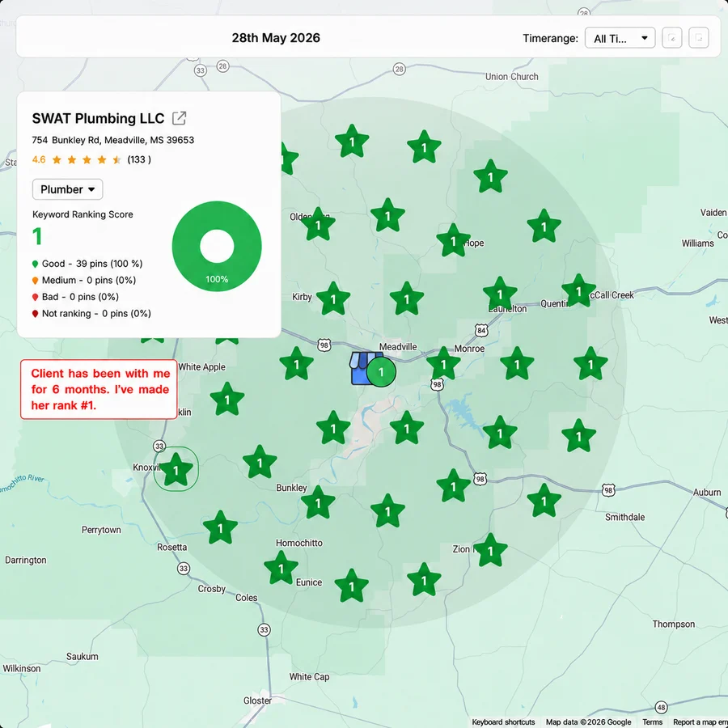728x728 pixels.
Task: Click the Thompson label on map
Action: point(674,624)
